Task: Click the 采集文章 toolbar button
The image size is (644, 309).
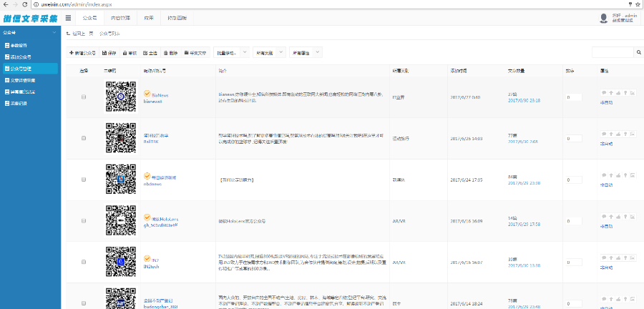Action: tap(195, 52)
